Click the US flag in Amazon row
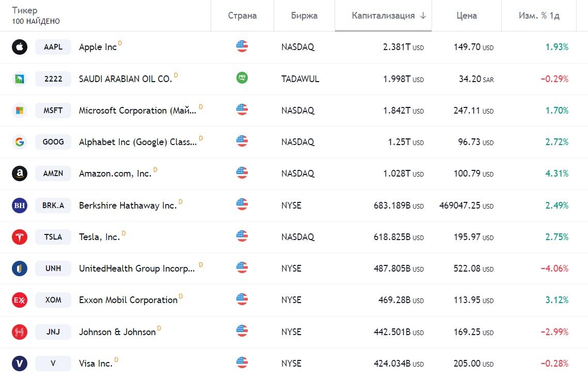 [242, 172]
